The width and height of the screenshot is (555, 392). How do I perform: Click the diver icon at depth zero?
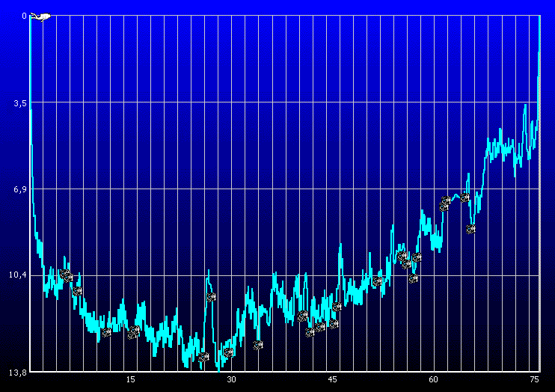(40, 16)
